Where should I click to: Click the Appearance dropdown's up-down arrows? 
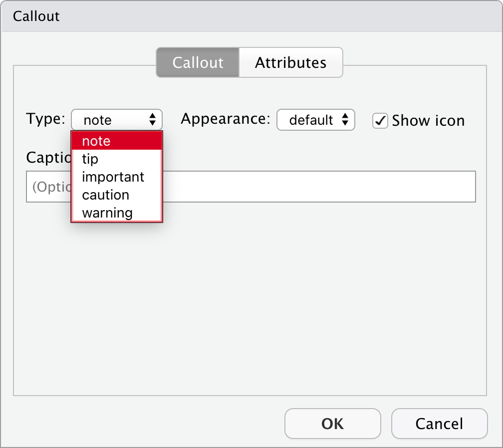pyautogui.click(x=345, y=120)
